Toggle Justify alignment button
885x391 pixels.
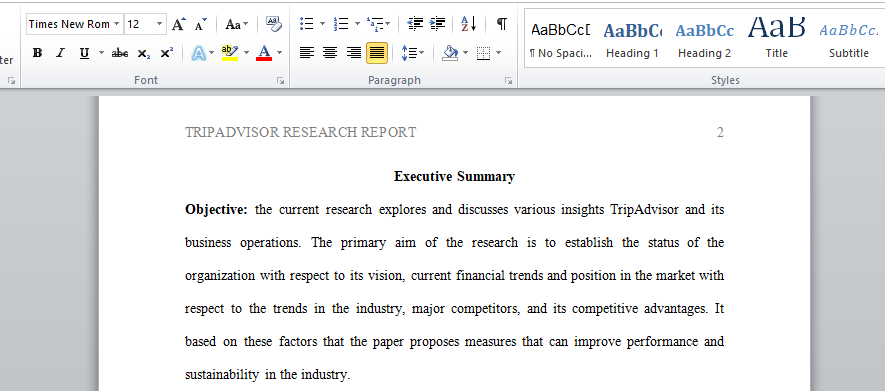pos(376,53)
